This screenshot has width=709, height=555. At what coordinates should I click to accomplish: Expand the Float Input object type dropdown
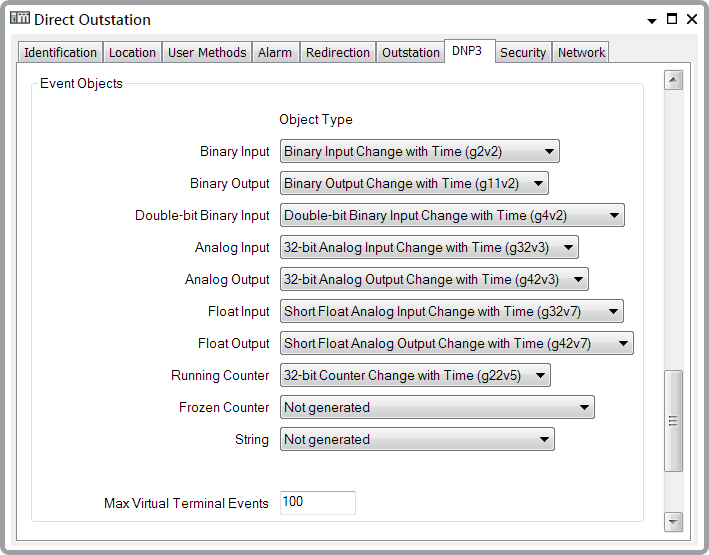(x=452, y=312)
